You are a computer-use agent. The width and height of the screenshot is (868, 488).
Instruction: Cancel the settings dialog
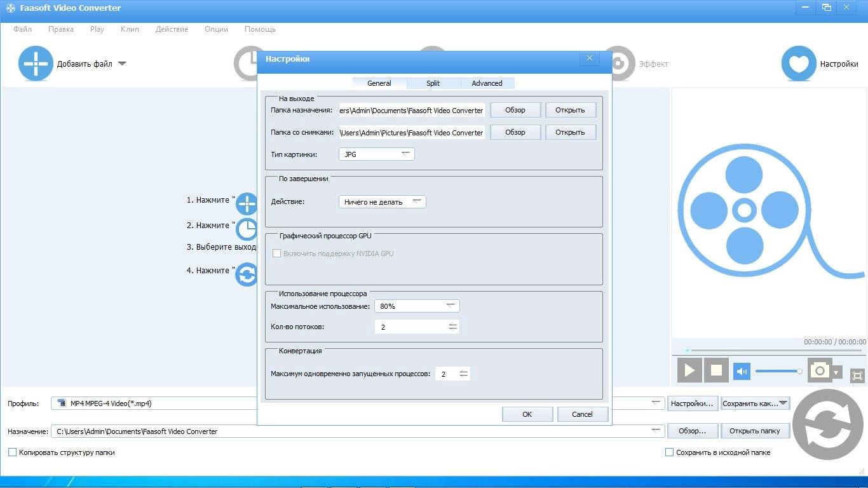click(x=582, y=414)
